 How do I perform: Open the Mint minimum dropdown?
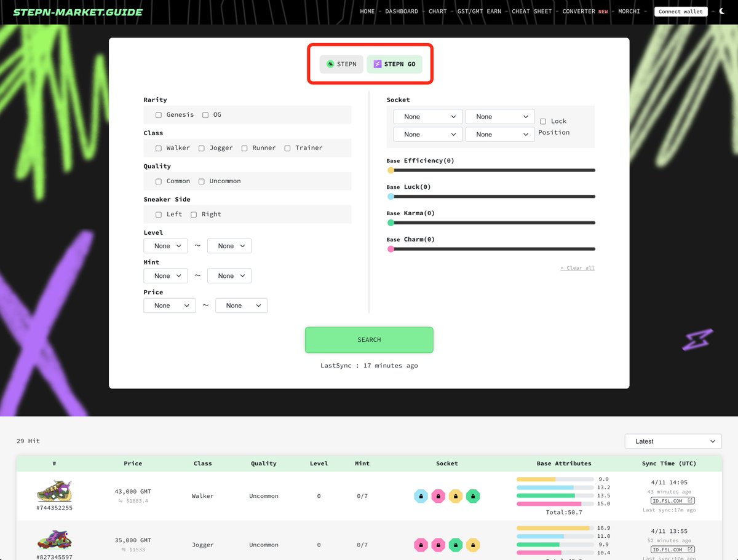pyautogui.click(x=166, y=276)
